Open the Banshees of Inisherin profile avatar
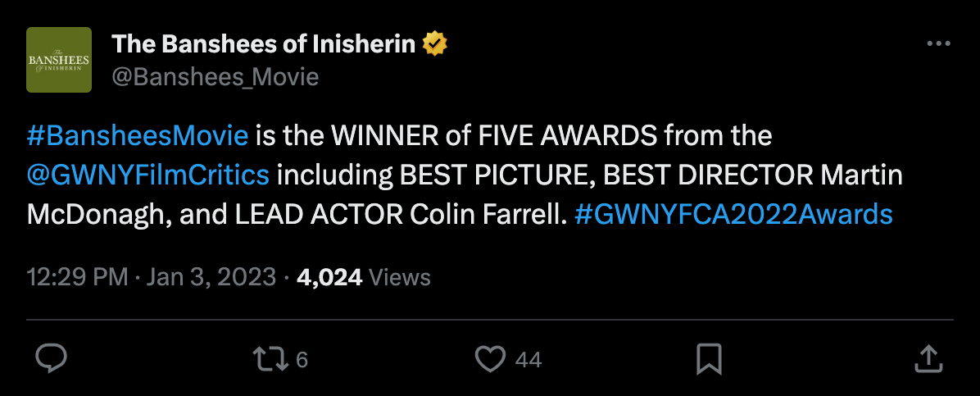980x396 pixels. coord(59,60)
